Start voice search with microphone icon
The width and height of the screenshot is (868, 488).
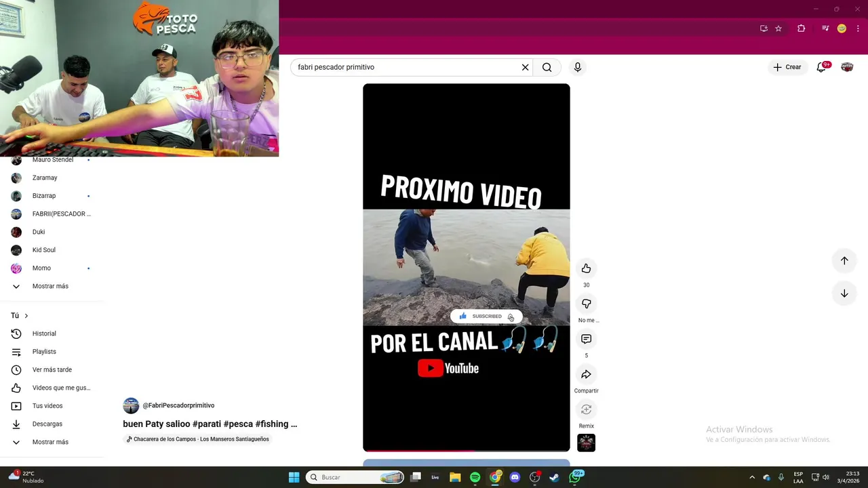577,67
